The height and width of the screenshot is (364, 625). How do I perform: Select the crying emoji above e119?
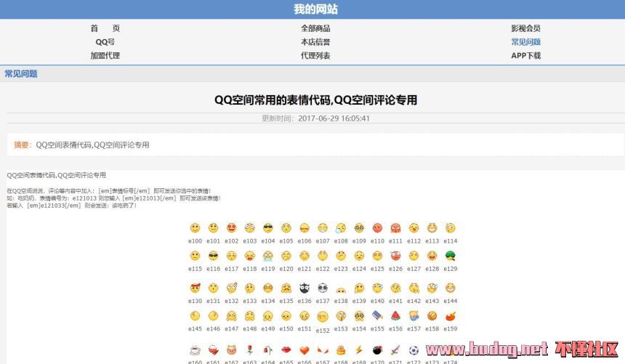(x=268, y=256)
